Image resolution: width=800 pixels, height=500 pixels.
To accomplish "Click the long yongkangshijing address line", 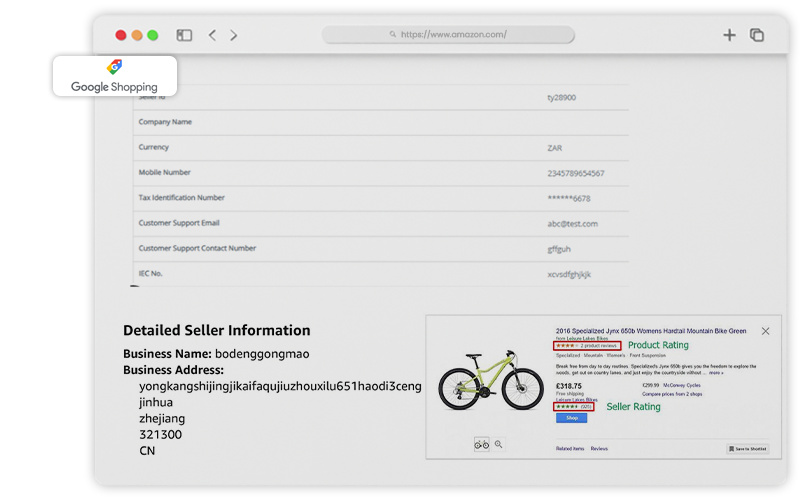I will [280, 386].
